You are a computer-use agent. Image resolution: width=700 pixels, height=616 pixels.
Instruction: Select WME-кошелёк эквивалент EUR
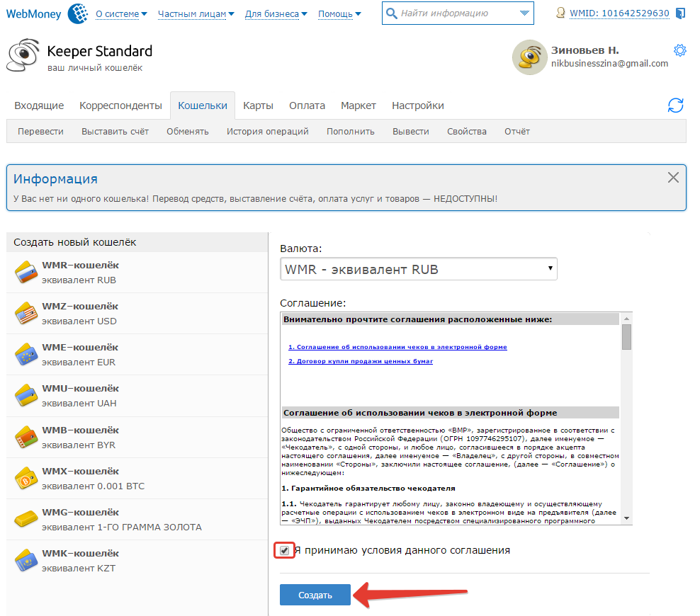[137, 355]
